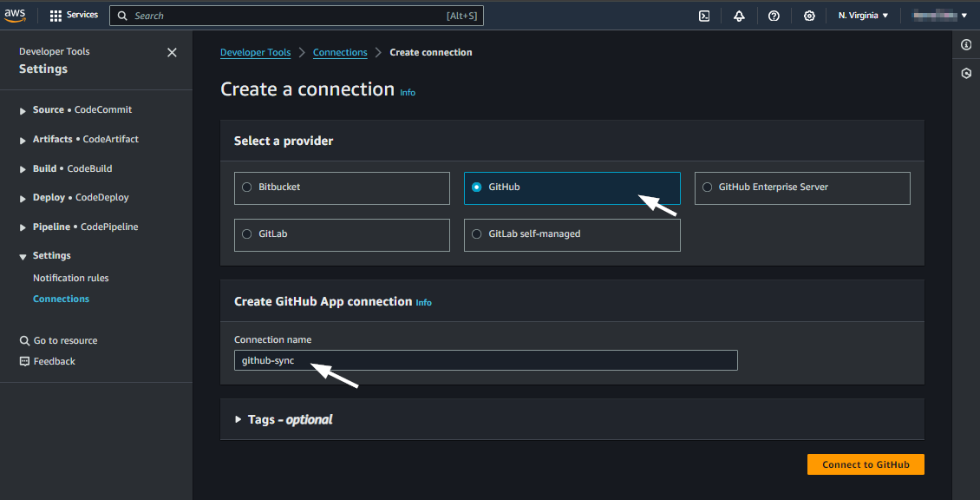
Task: Select the Bitbucket provider radio button
Action: (x=247, y=187)
